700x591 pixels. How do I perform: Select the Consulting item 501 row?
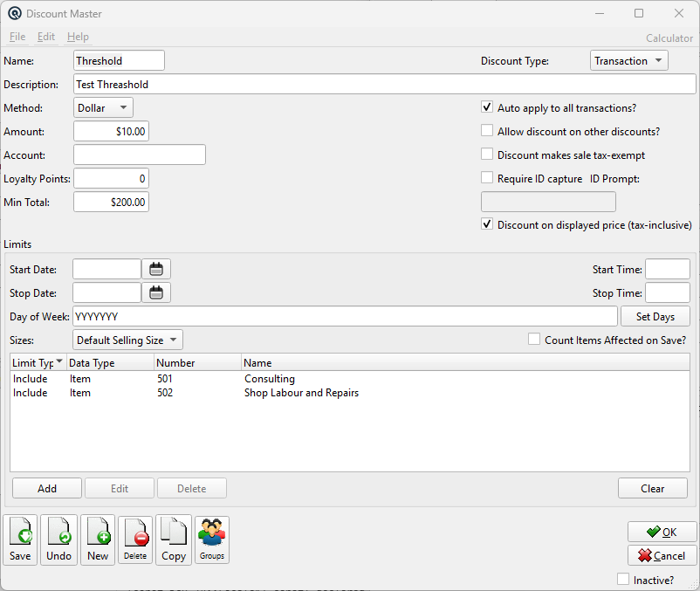tap(349, 379)
